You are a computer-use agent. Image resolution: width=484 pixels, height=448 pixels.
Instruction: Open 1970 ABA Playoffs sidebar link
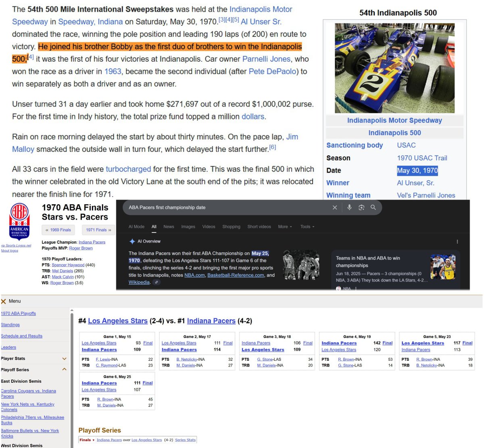pos(18,314)
